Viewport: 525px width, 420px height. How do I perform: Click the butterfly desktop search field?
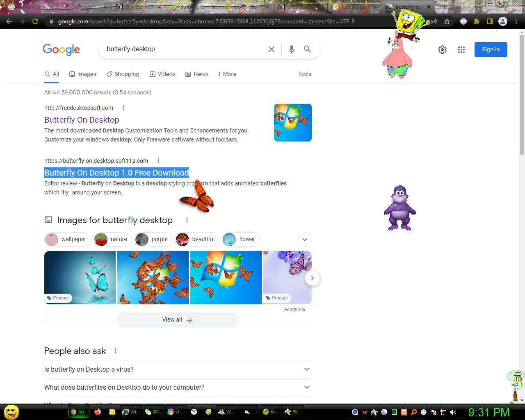click(x=185, y=49)
